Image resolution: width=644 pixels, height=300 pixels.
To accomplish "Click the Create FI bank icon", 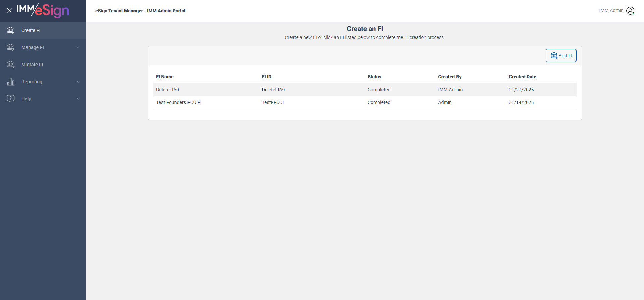I will coord(11,30).
